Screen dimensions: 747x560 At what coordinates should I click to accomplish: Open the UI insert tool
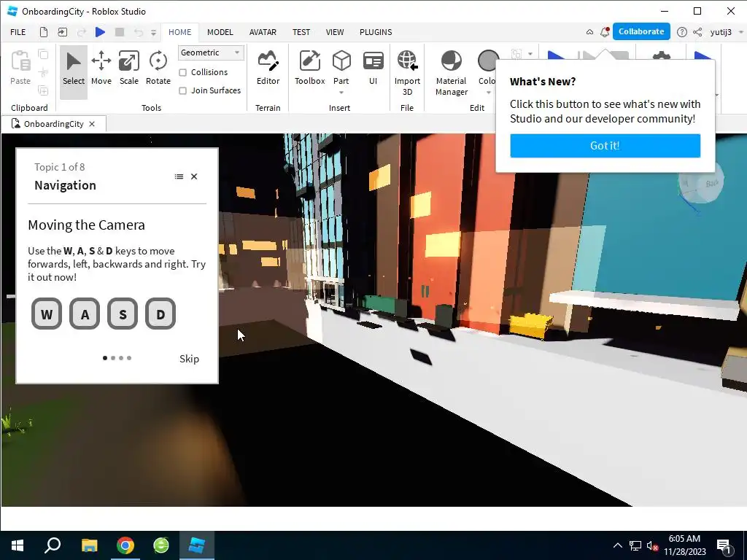373,69
